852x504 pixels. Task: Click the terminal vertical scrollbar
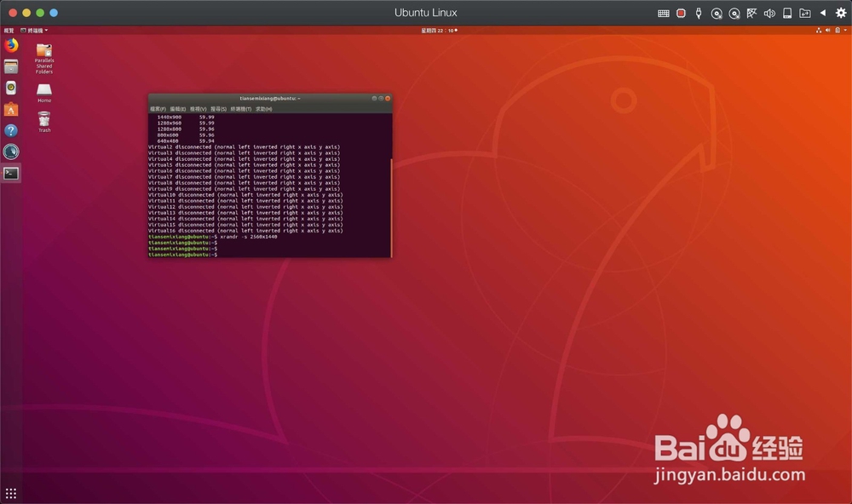[x=391, y=208]
